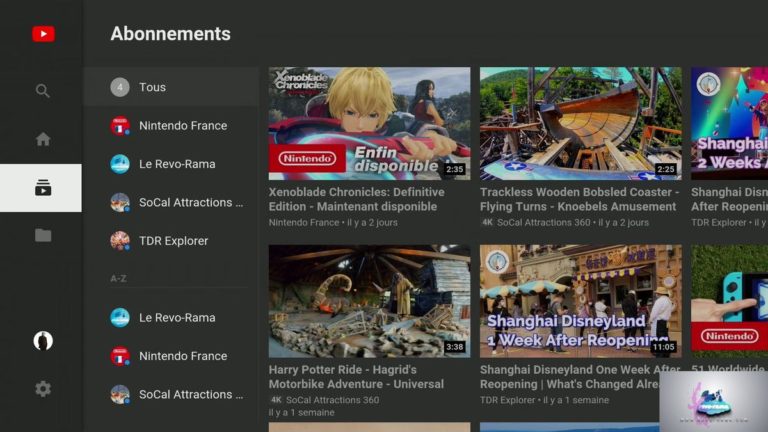Open Le Revo-Rama under A-Z section
Screen dimensions: 768x432
[x=176, y=318]
